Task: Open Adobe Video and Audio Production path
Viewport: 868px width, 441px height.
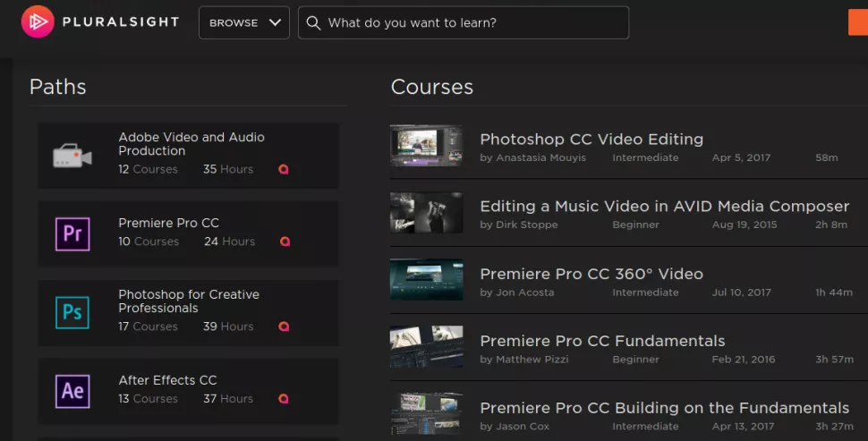Action: coord(191,144)
